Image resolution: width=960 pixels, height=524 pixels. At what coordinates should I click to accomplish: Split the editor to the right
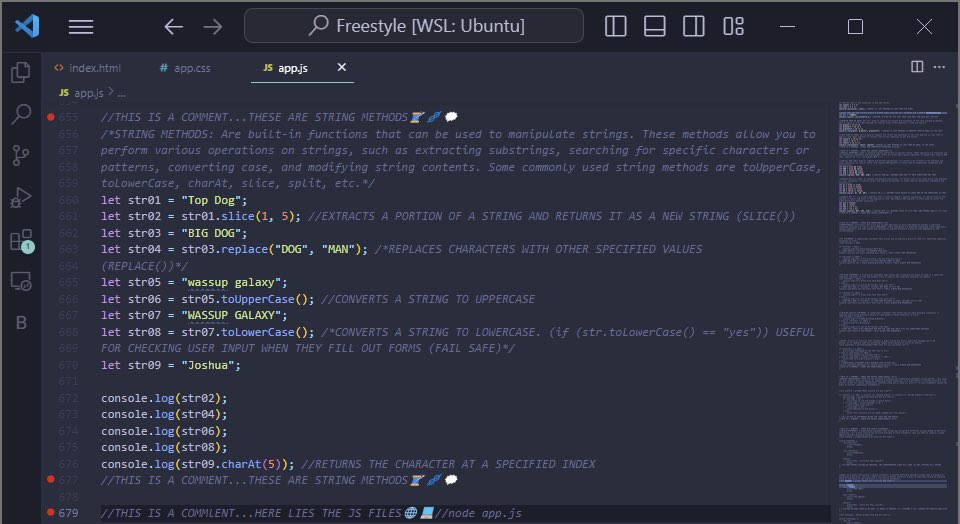917,67
